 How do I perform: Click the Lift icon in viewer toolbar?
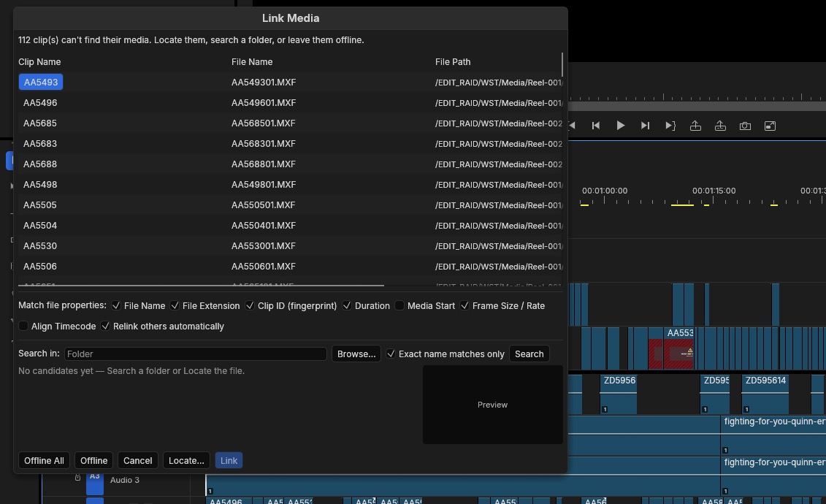695,126
